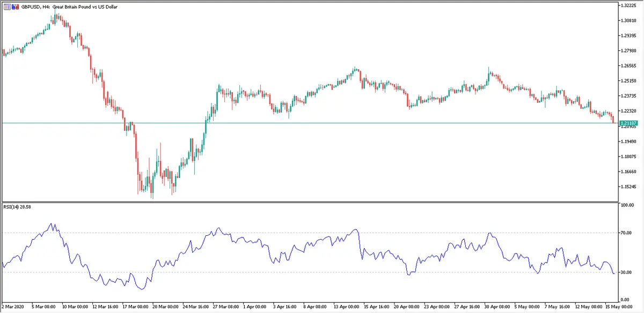
Task: Select the teal horizontal price level line
Action: [x=322, y=123]
